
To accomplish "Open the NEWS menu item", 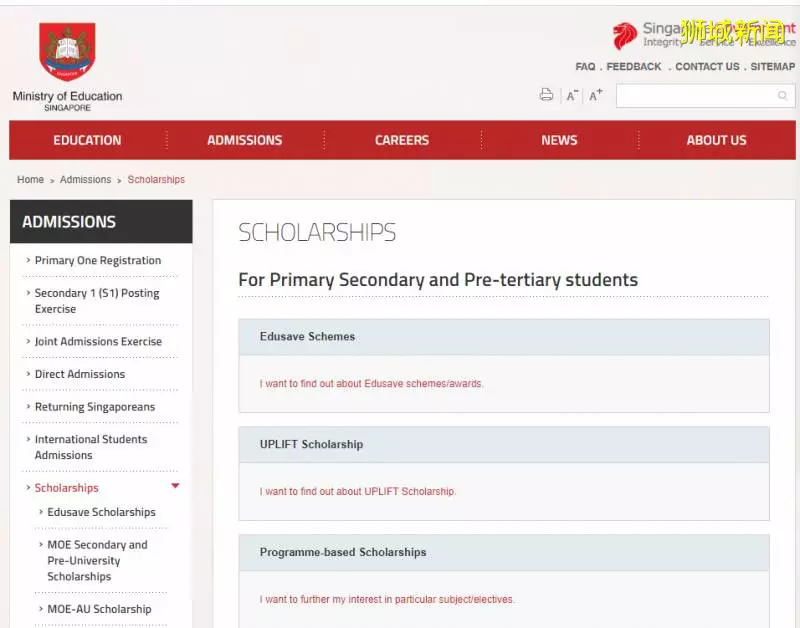I will (x=559, y=140).
